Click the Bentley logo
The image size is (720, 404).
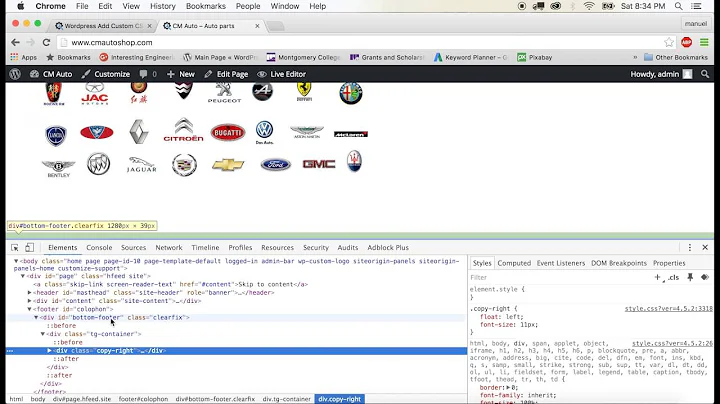click(58, 168)
